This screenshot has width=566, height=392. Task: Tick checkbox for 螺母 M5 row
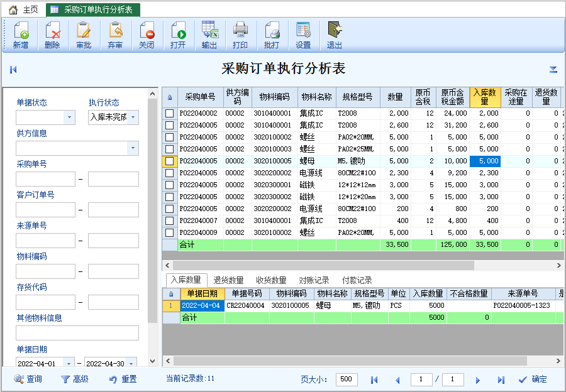coord(170,161)
